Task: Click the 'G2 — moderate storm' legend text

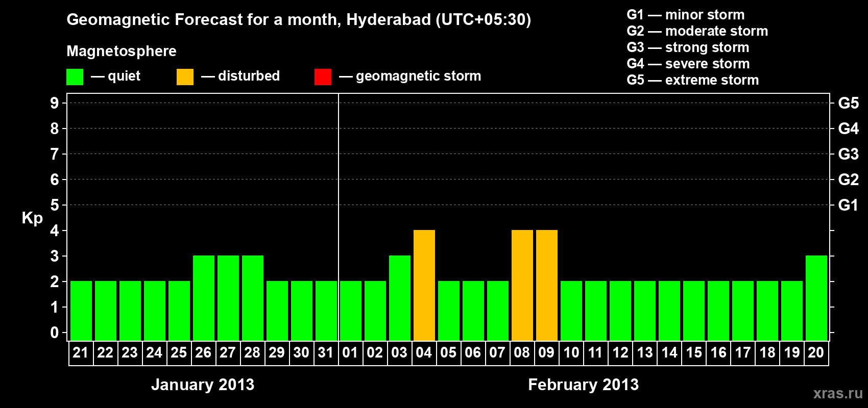Action: point(697,31)
